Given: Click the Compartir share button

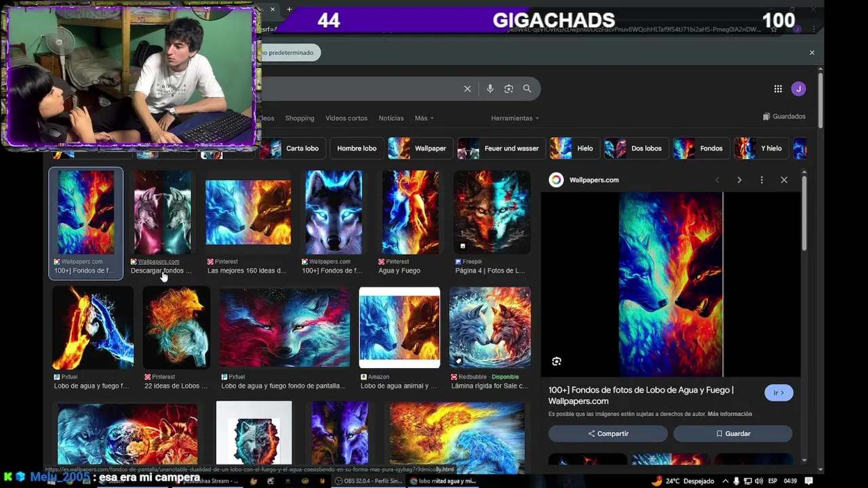Looking at the screenshot, I should coord(608,434).
